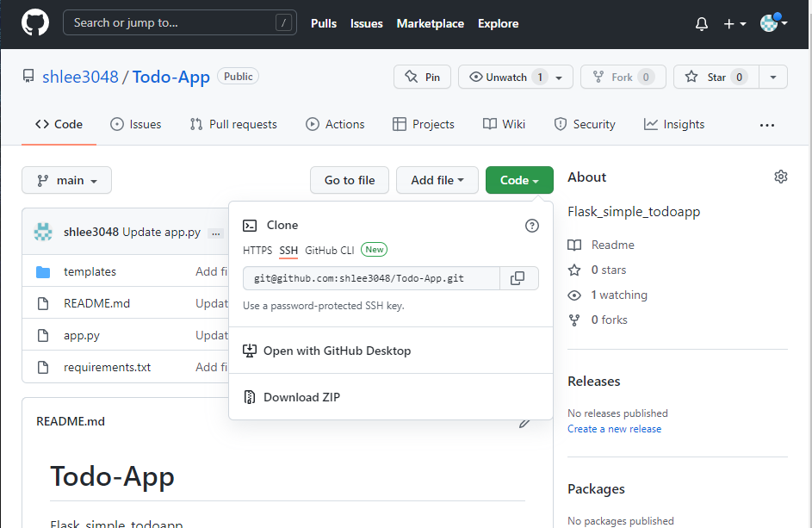Image resolution: width=812 pixels, height=528 pixels.
Task: Click the Public visibility badge
Action: 238,76
